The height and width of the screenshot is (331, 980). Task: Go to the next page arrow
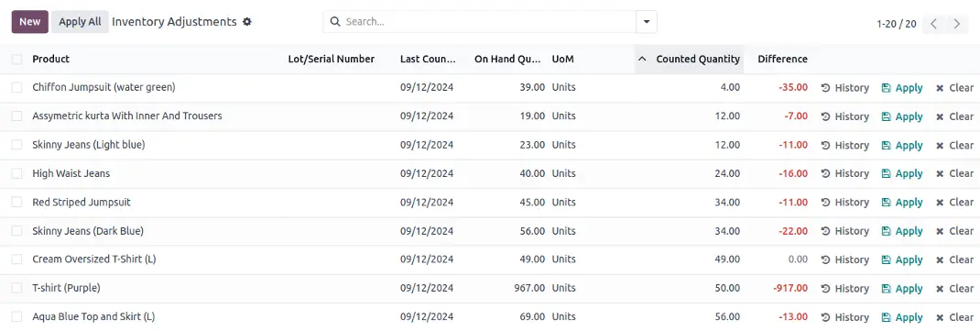pos(957,24)
